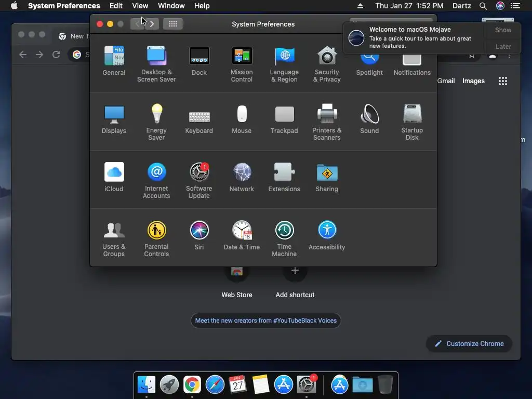Open the Siri preferences pane
The width and height of the screenshot is (532, 399).
tap(199, 235)
